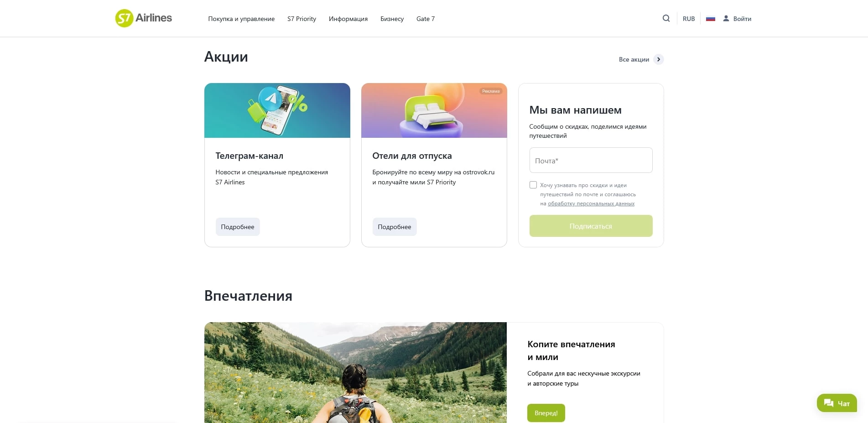Open the hotel bed promo image
This screenshot has width=868, height=423.
(x=434, y=110)
